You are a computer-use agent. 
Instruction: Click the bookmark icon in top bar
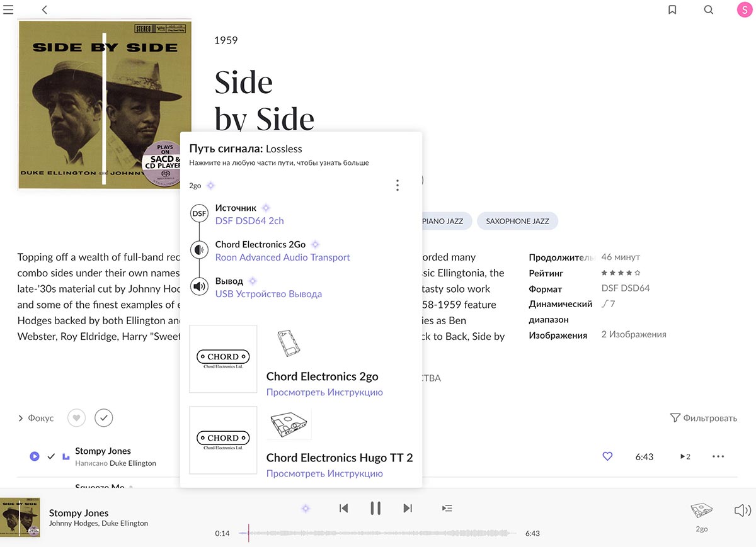pyautogui.click(x=672, y=9)
